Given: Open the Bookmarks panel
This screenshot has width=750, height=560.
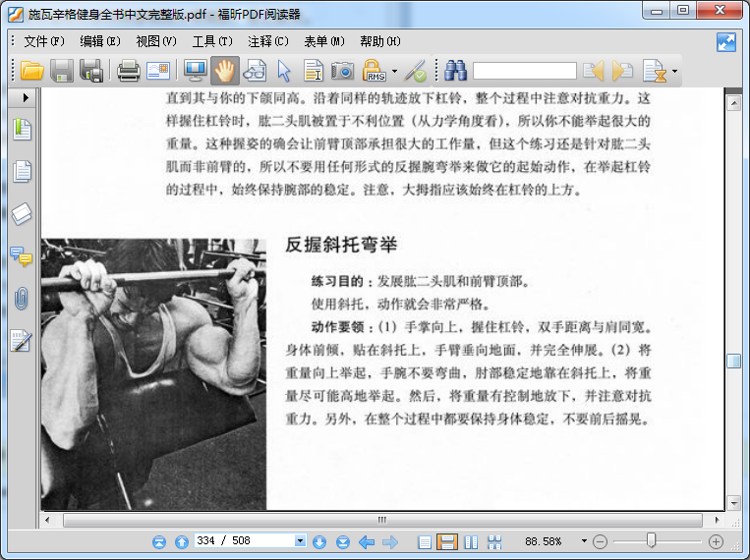Looking at the screenshot, I should 22,129.
